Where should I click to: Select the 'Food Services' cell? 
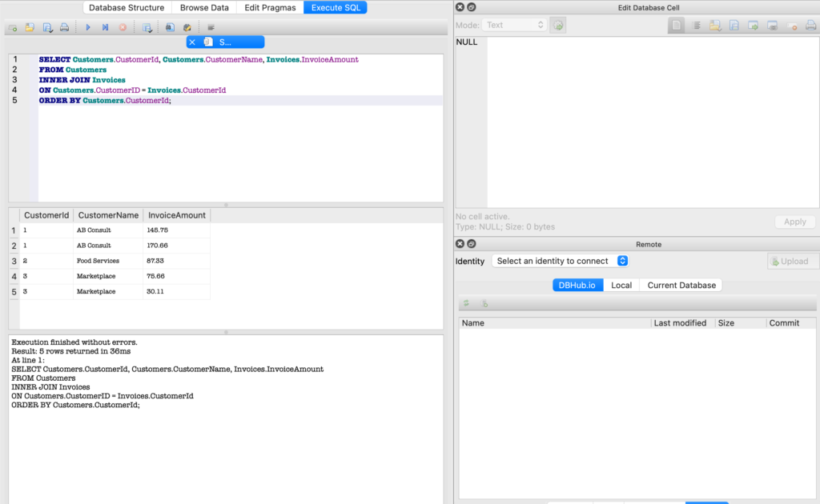[x=108, y=261]
